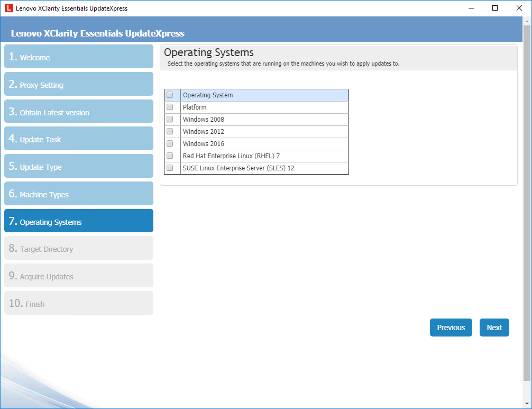Check the Windows 2008 checkbox

coord(170,119)
